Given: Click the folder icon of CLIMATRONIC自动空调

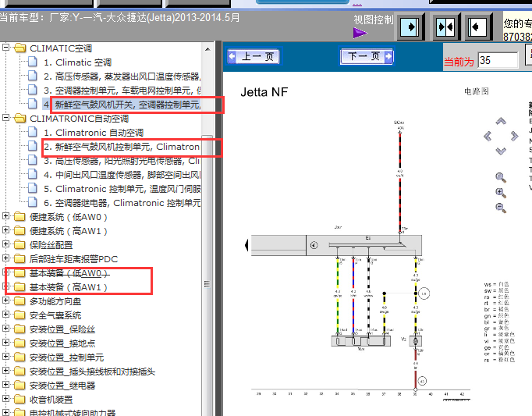Looking at the screenshot, I should pyautogui.click(x=20, y=118).
